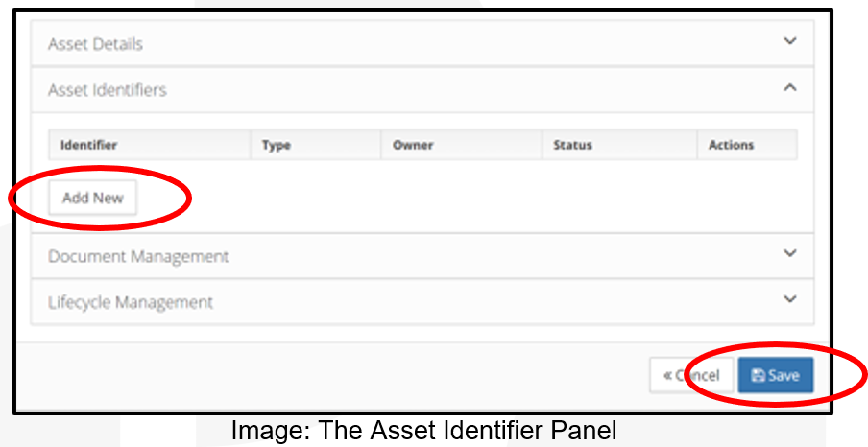Click the Status column header
The height and width of the screenshot is (447, 868).
click(x=572, y=145)
